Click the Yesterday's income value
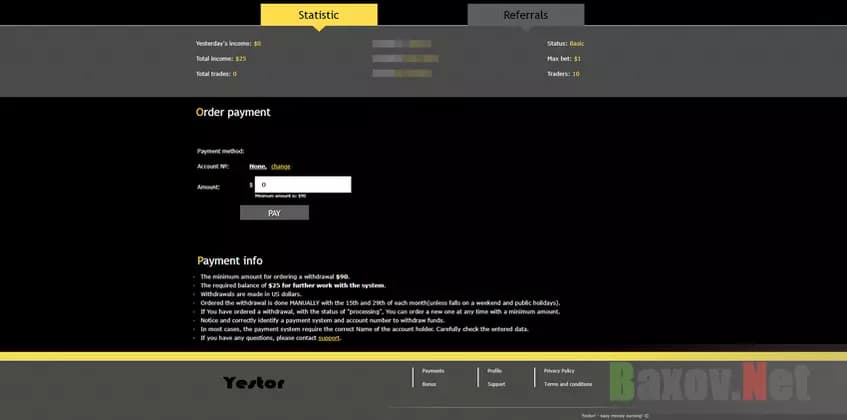Image resolution: width=847 pixels, height=420 pixels. [257, 44]
